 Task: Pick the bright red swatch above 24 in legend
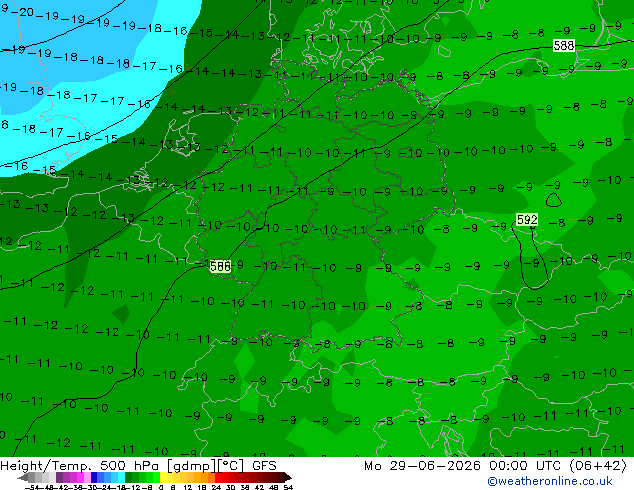[x=218, y=477]
